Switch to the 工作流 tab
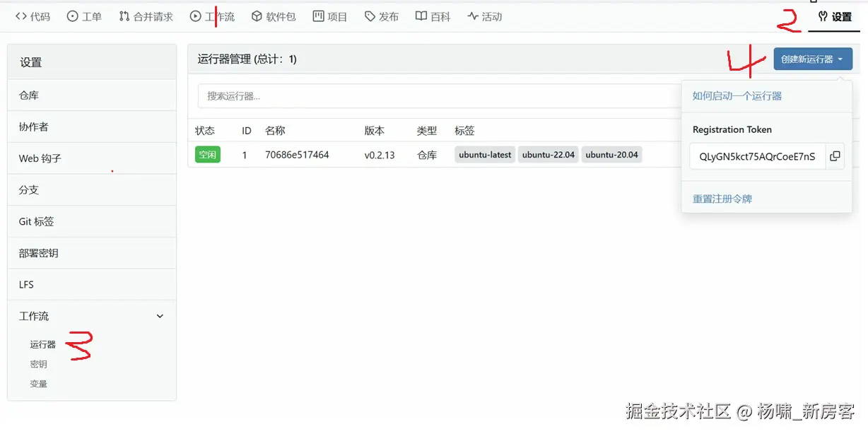Viewport: 868px width, 434px height. [x=212, y=16]
